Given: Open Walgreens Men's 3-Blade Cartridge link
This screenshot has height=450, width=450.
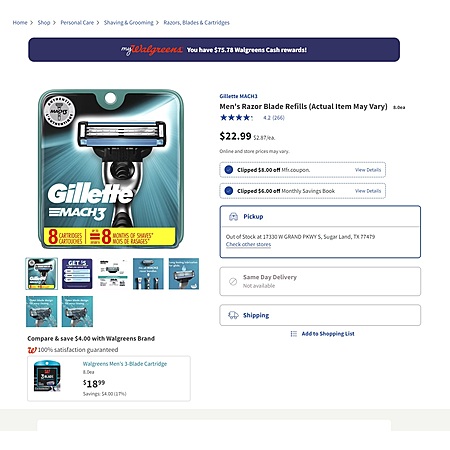Looking at the screenshot, I should point(125,364).
